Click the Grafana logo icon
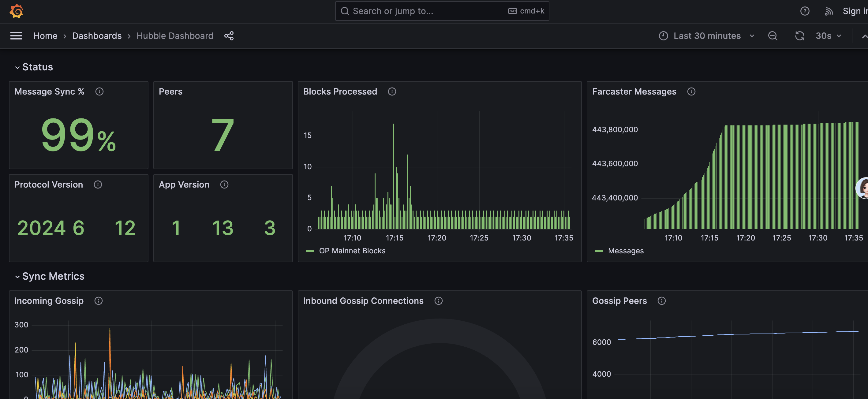This screenshot has height=399, width=868. pyautogui.click(x=16, y=11)
